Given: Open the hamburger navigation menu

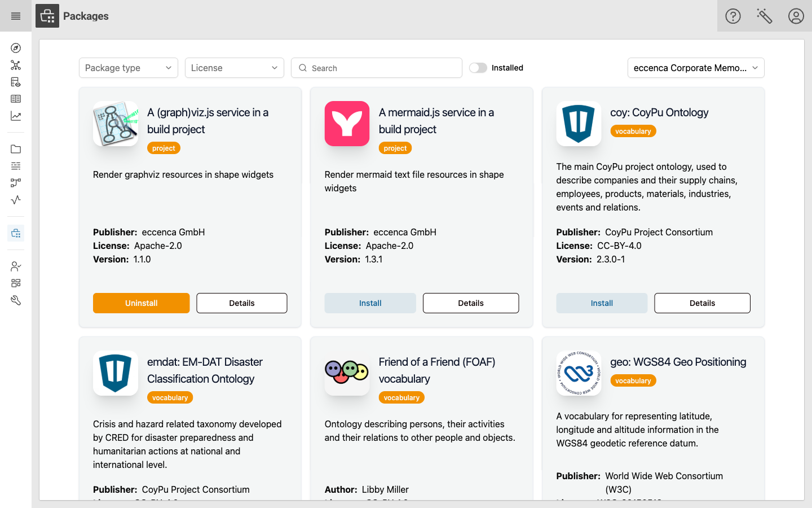Looking at the screenshot, I should [16, 16].
